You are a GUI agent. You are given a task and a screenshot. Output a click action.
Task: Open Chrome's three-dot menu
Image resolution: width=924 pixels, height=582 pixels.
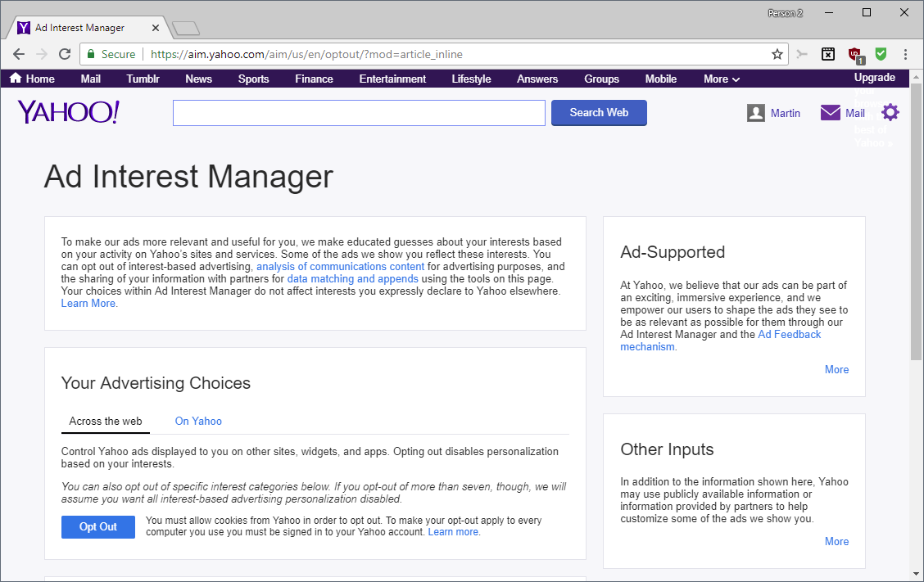906,54
